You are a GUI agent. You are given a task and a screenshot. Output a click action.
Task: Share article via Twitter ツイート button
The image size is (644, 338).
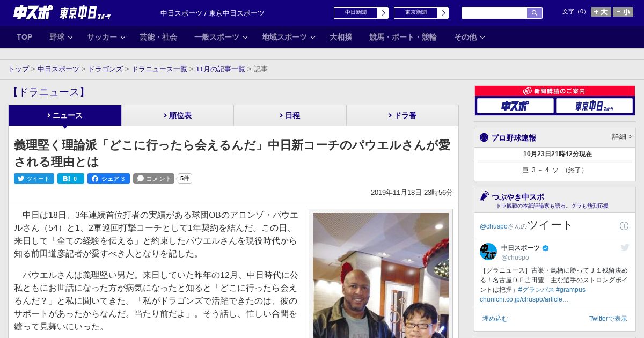(34, 179)
